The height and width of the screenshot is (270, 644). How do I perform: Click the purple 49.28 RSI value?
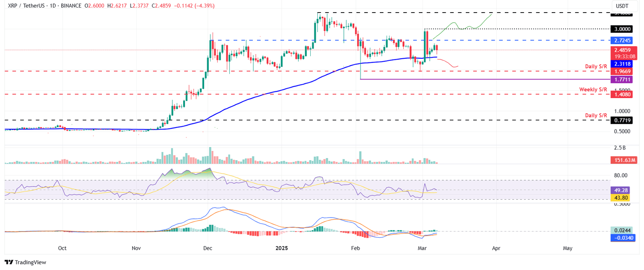621,190
